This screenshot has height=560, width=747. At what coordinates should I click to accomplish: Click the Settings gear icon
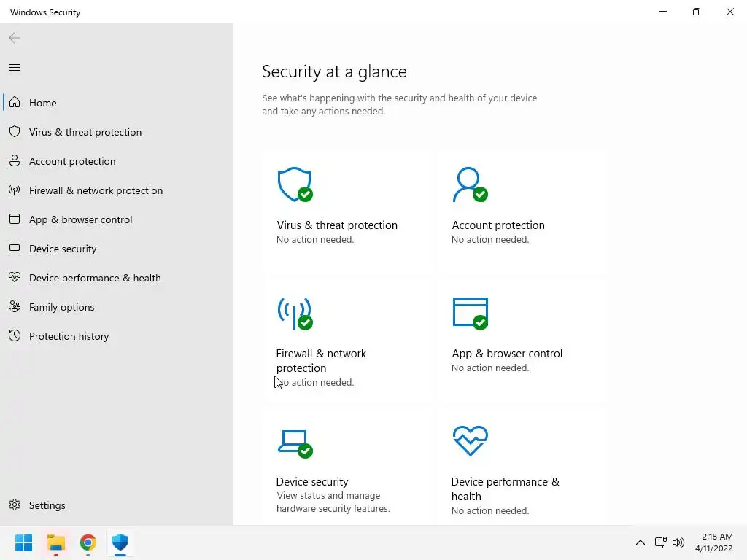coord(15,505)
